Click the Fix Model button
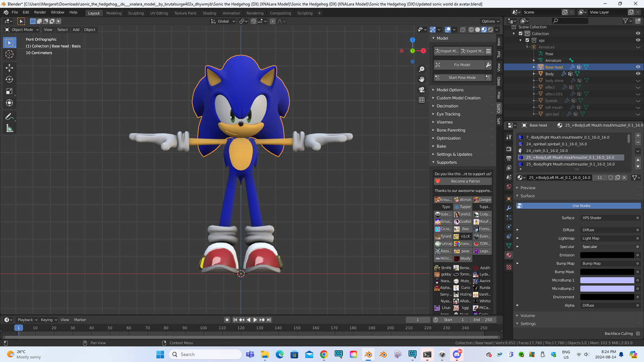 [462, 64]
